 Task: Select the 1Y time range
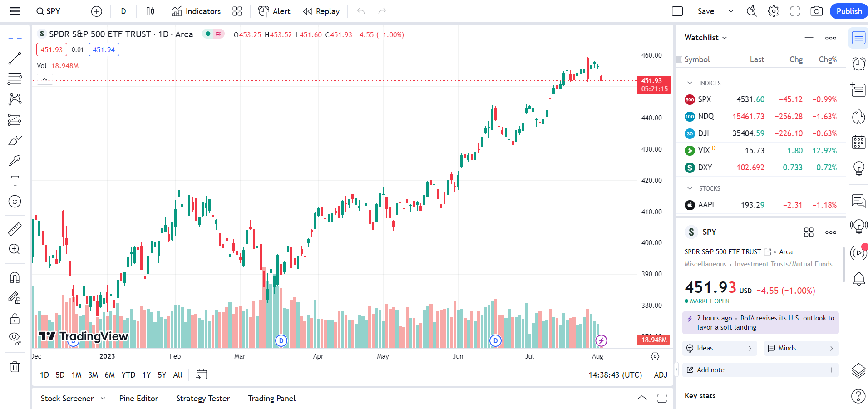point(147,375)
